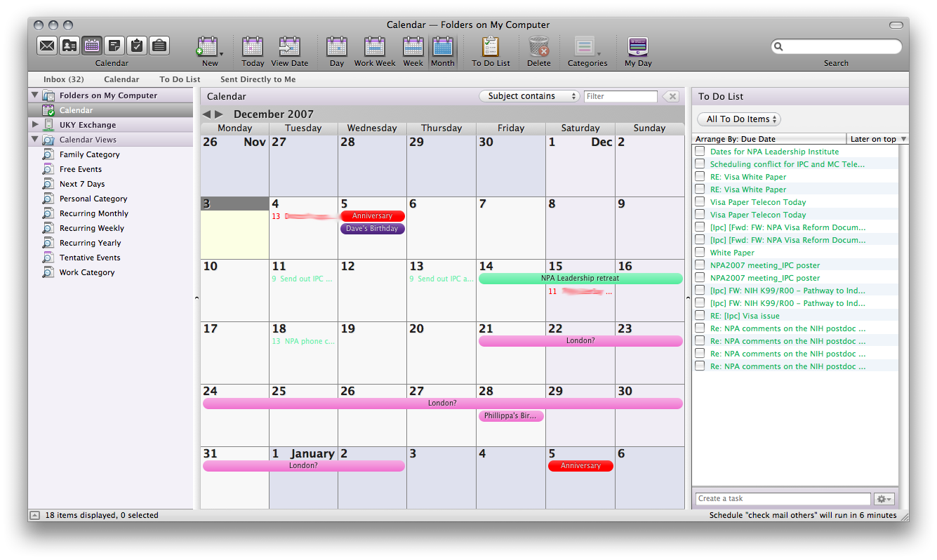Check off 'White Paper' task
The image size is (937, 560).
(700, 252)
